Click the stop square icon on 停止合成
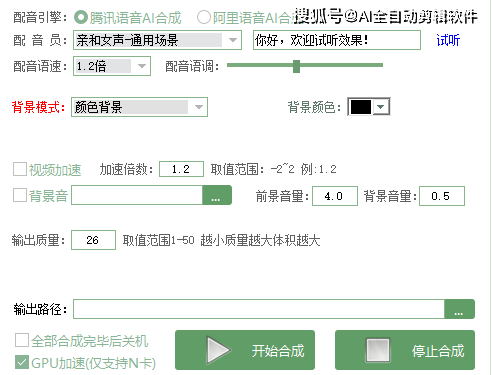 coord(378,350)
